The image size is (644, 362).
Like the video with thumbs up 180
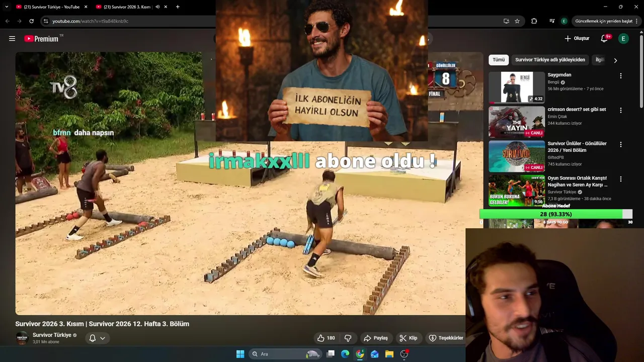pyautogui.click(x=326, y=338)
